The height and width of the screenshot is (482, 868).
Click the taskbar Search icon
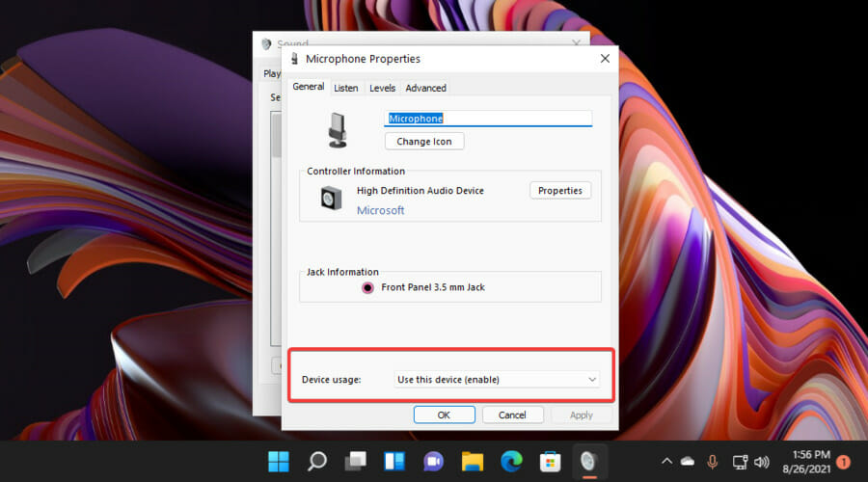(317, 461)
